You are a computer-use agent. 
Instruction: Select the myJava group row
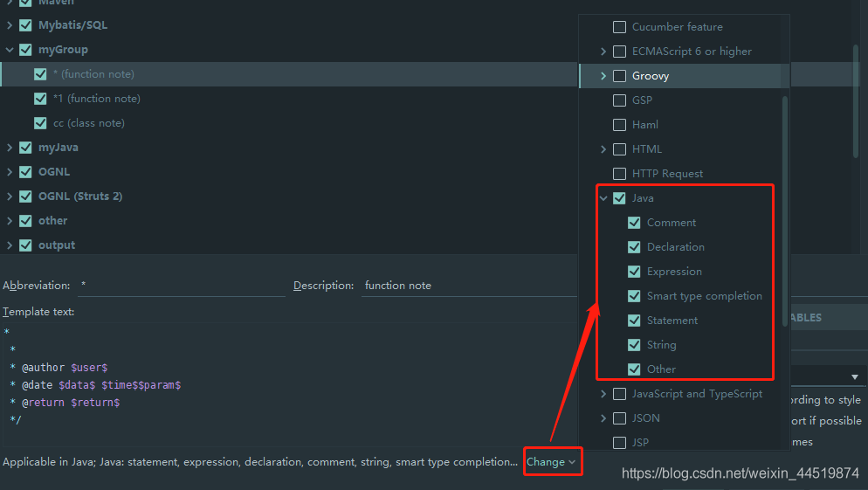289,148
